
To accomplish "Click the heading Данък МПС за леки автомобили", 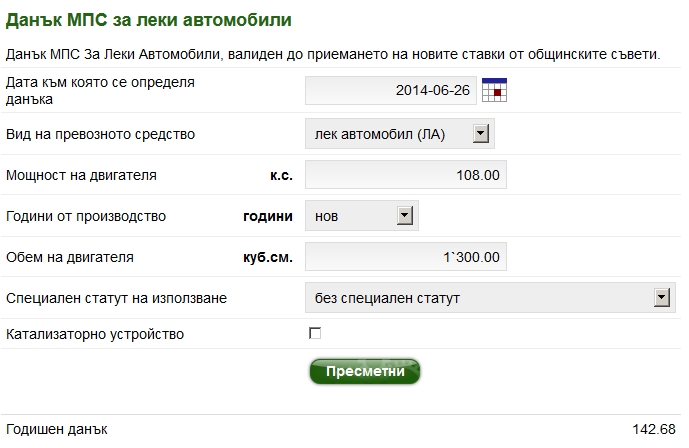I will click(150, 19).
